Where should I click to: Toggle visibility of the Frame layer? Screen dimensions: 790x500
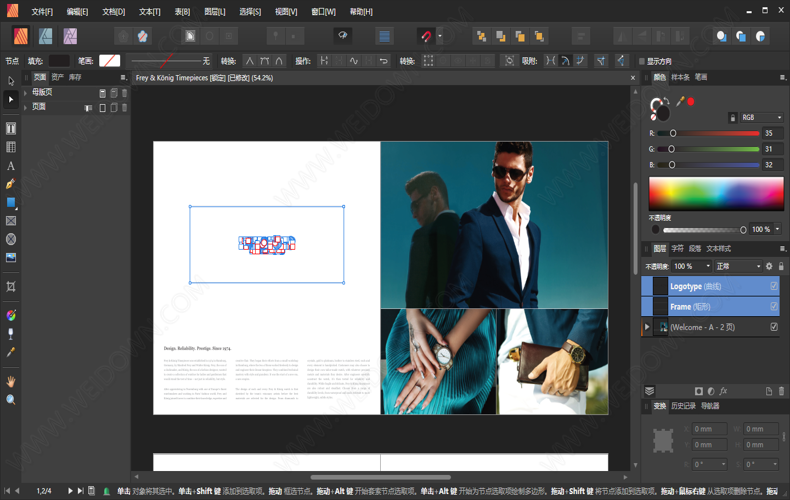(774, 306)
